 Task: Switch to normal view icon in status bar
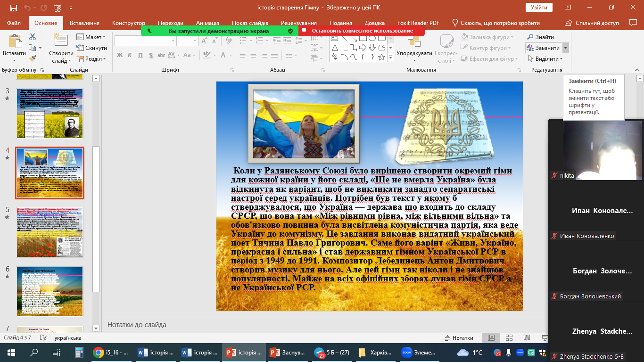tap(491, 338)
